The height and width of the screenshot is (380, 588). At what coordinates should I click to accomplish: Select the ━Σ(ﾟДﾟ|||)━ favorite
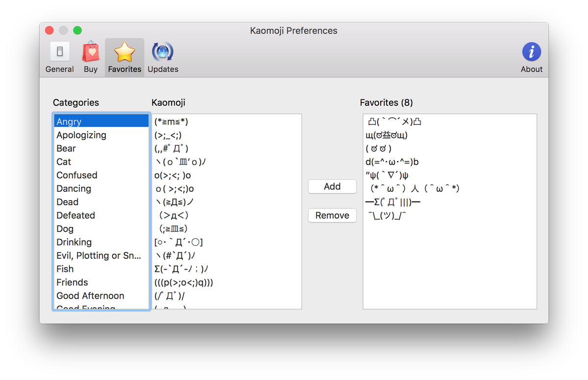point(450,202)
